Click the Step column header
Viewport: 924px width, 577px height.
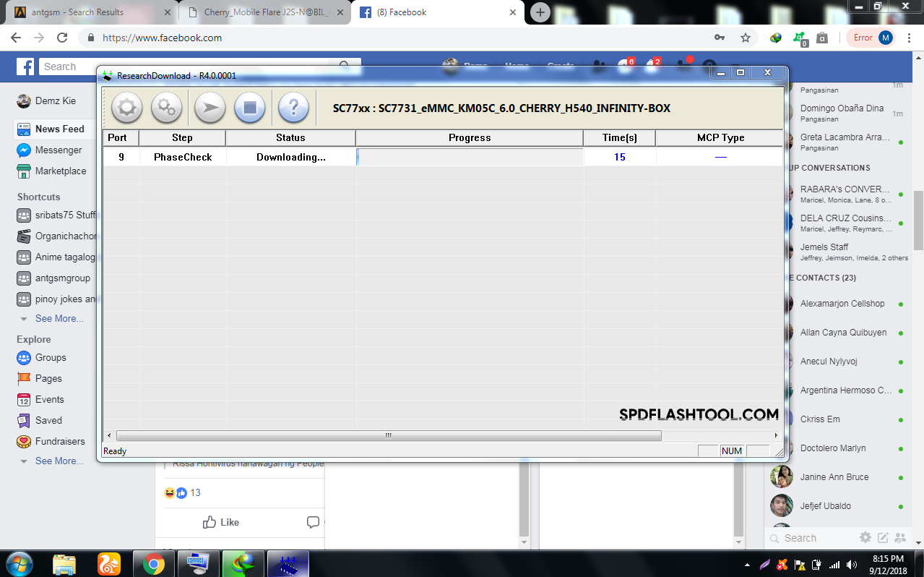[182, 137]
